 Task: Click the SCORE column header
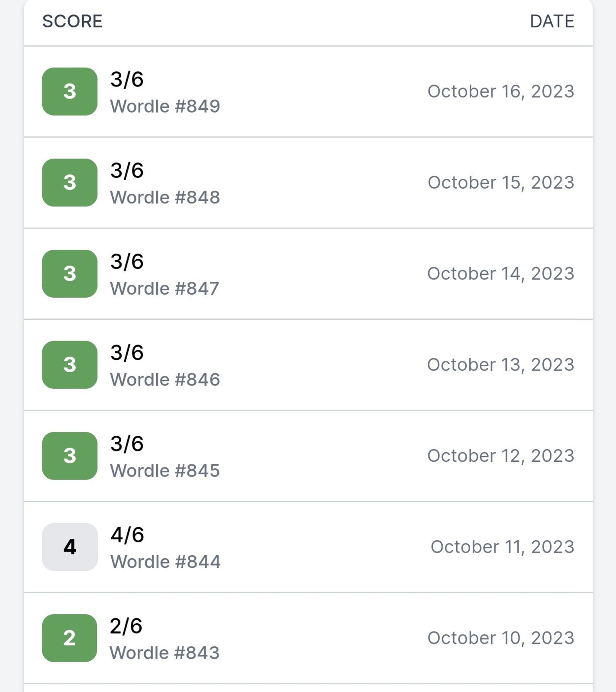tap(72, 21)
